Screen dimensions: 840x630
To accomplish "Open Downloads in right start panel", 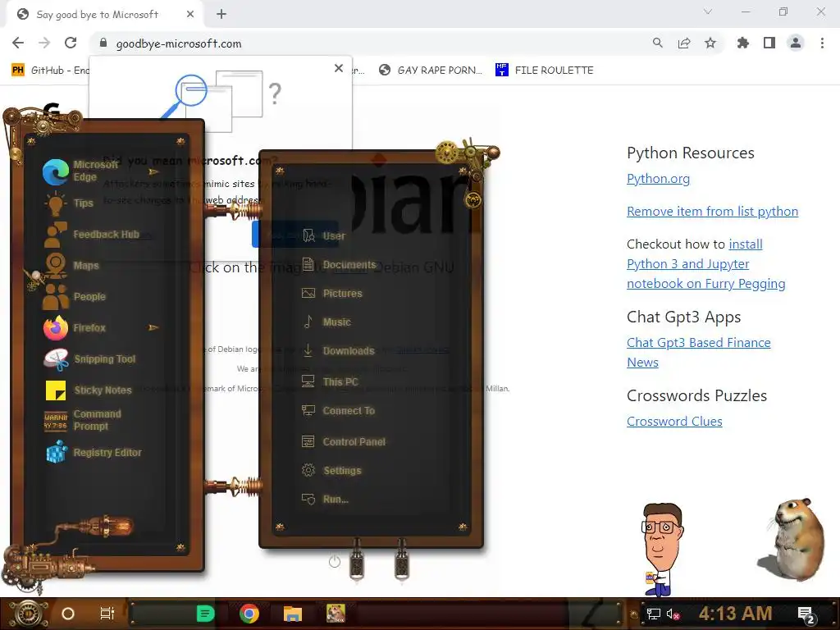I will pos(338,351).
